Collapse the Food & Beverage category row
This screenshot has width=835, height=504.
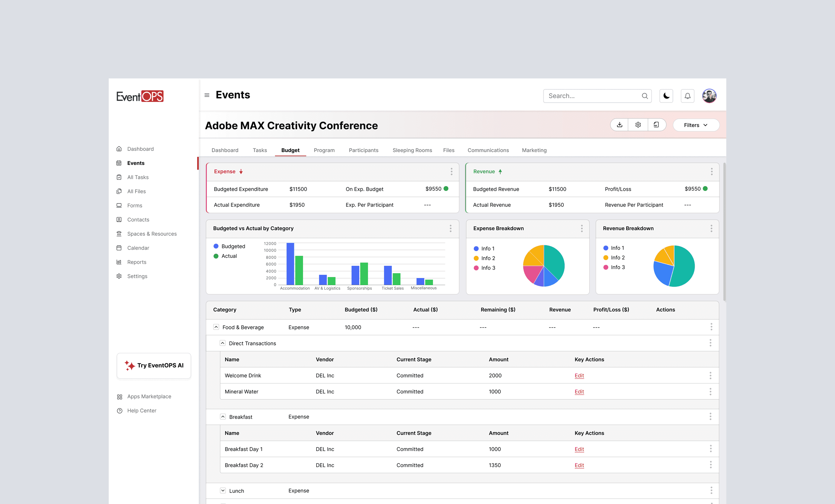(216, 327)
